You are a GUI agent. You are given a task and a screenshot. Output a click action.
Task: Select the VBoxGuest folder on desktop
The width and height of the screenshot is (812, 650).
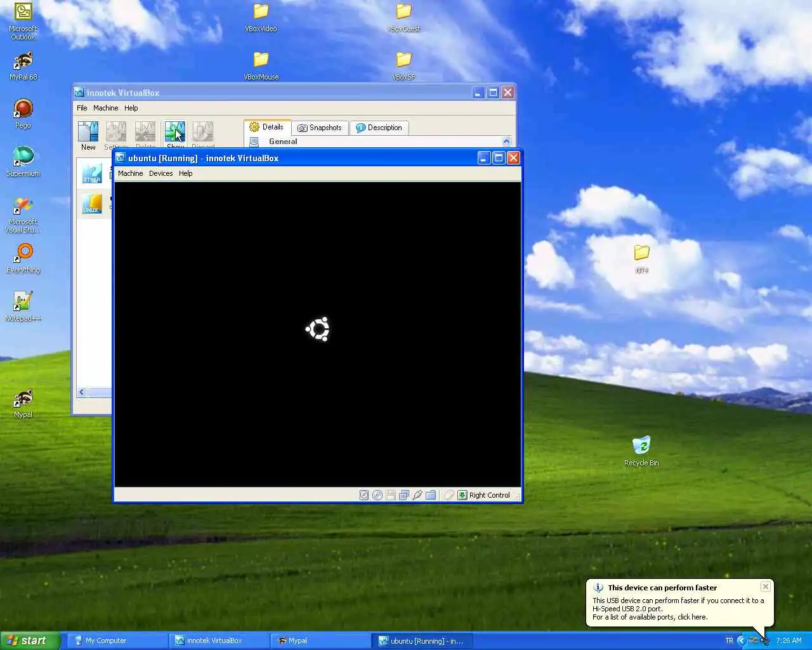click(403, 18)
